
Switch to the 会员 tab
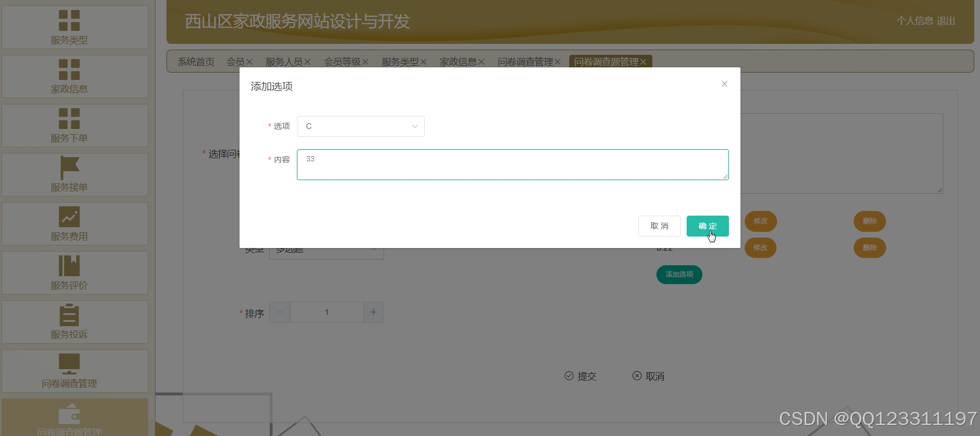pos(235,62)
